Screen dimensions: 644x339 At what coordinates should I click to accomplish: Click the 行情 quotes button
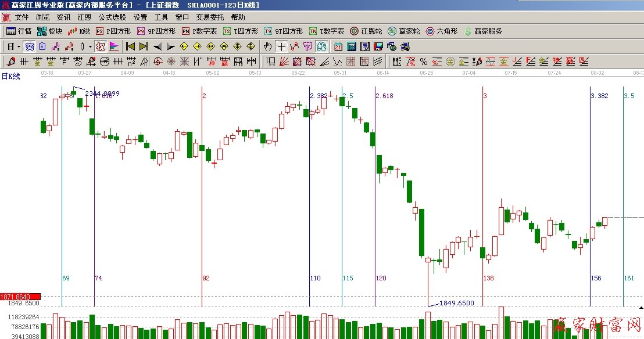tap(19, 31)
